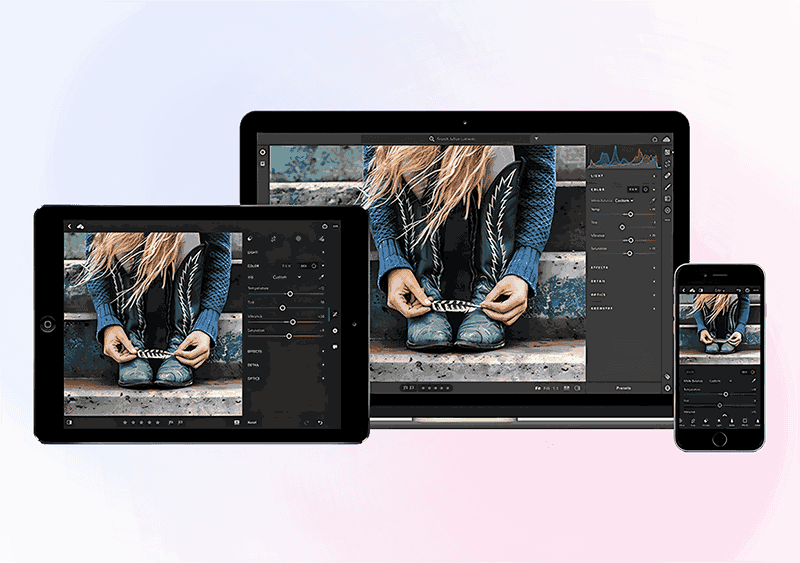Select the Color tab in phone bottom toolbar
800x563 pixels.
732,422
